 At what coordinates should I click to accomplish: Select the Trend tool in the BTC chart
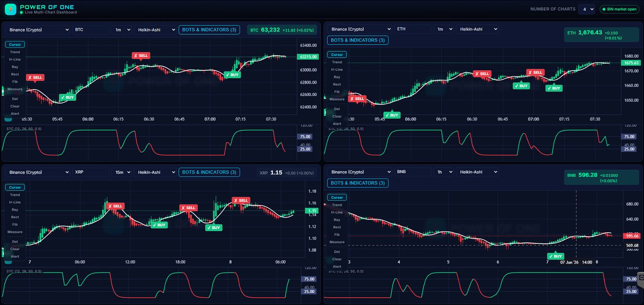(x=15, y=52)
